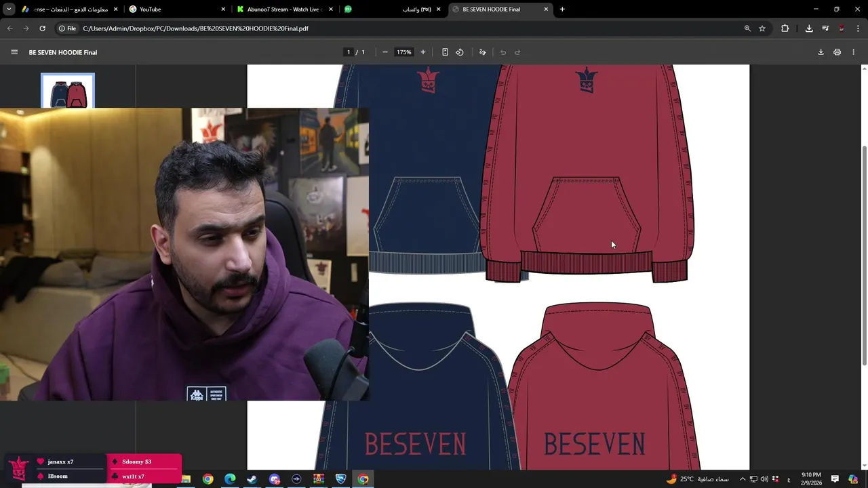The height and width of the screenshot is (488, 868).
Task: Open the clock showing 9:10 PM
Action: 811,479
